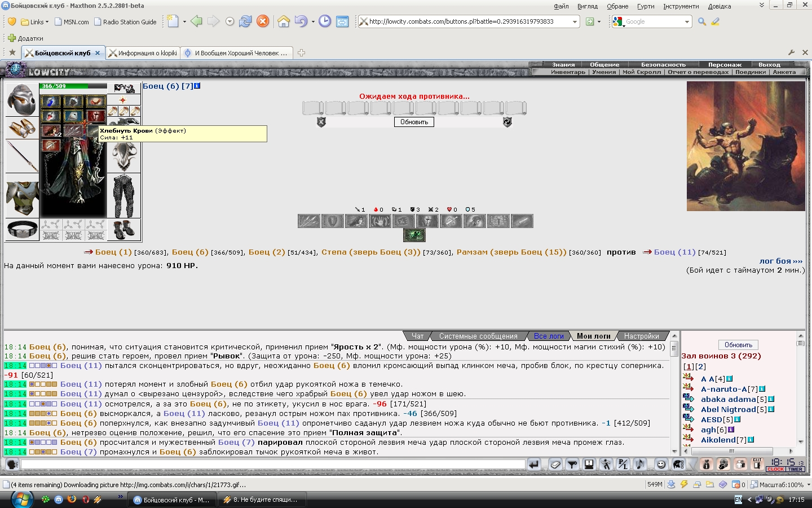Open the Чат tab
The height and width of the screenshot is (508, 812).
click(x=417, y=336)
